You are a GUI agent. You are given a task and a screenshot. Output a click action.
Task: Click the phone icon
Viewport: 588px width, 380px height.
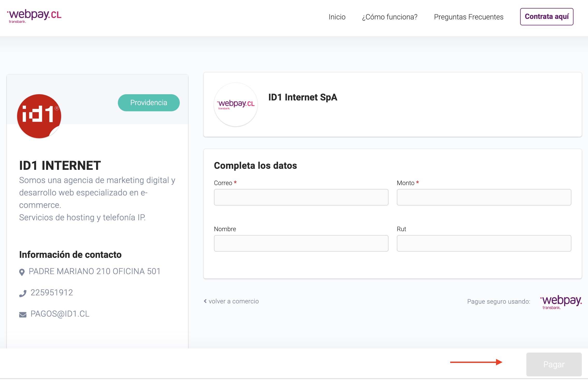(x=23, y=293)
